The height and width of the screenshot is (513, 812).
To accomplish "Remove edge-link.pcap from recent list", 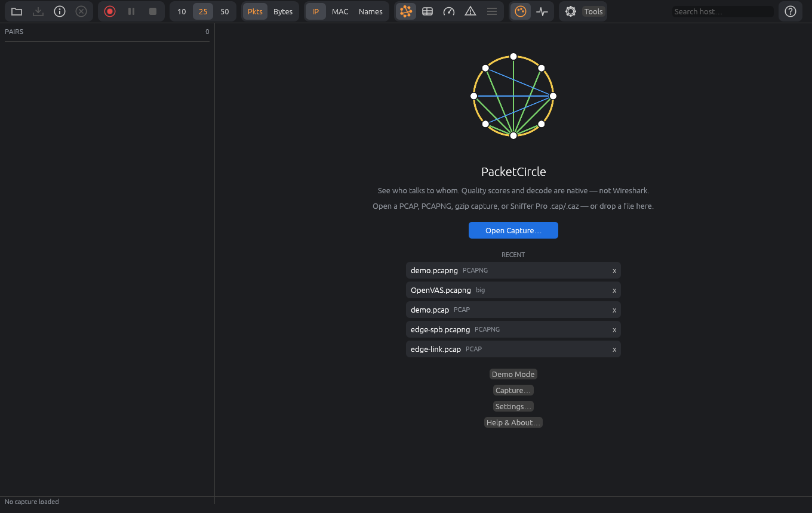I will (x=614, y=350).
